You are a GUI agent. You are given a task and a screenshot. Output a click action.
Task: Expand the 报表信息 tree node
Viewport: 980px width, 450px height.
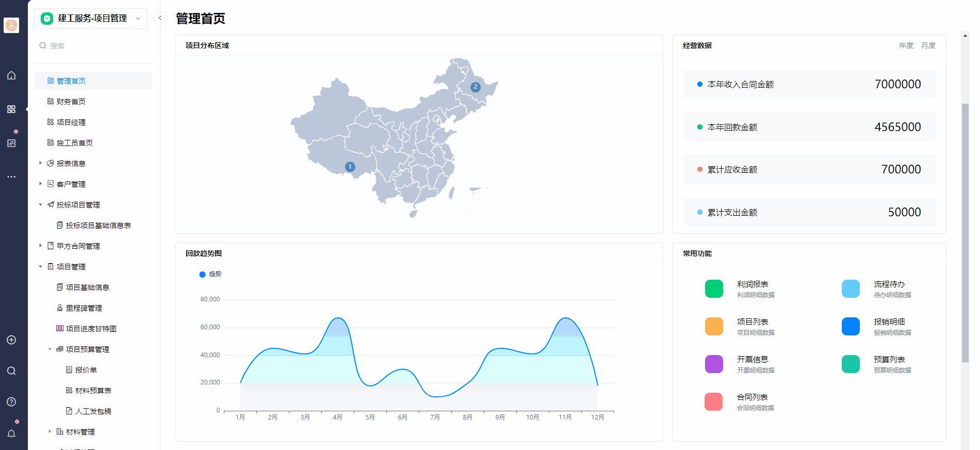[41, 163]
